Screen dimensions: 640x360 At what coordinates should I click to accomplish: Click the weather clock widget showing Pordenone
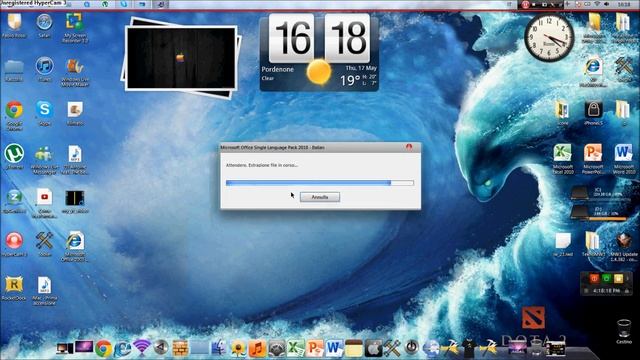[x=319, y=52]
